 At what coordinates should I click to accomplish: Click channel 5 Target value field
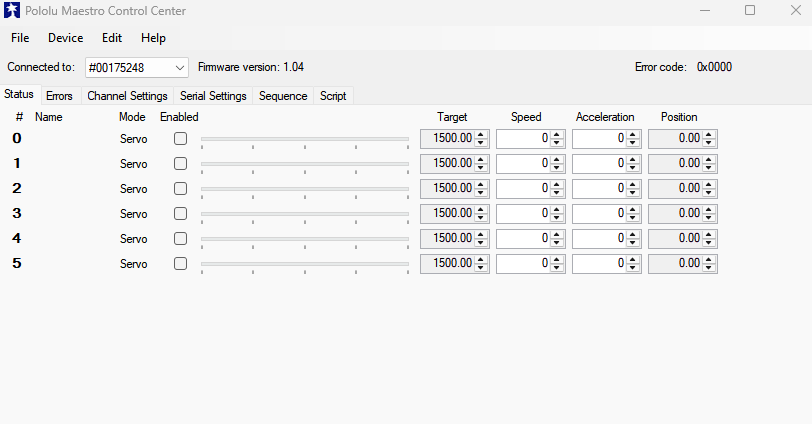click(447, 264)
